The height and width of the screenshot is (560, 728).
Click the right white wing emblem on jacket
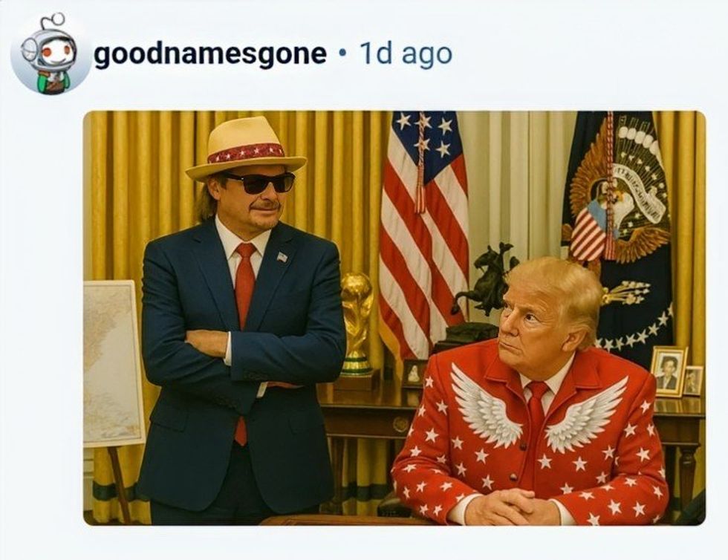[x=586, y=414]
